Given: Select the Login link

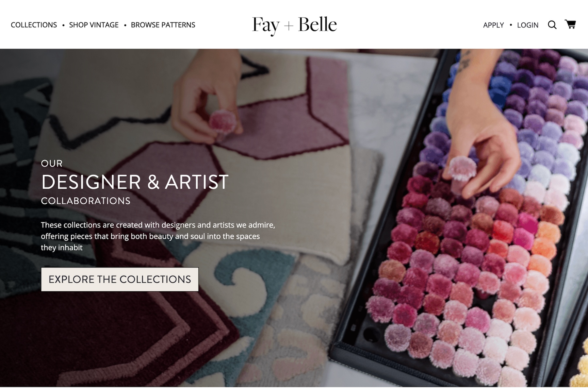Looking at the screenshot, I should tap(528, 25).
